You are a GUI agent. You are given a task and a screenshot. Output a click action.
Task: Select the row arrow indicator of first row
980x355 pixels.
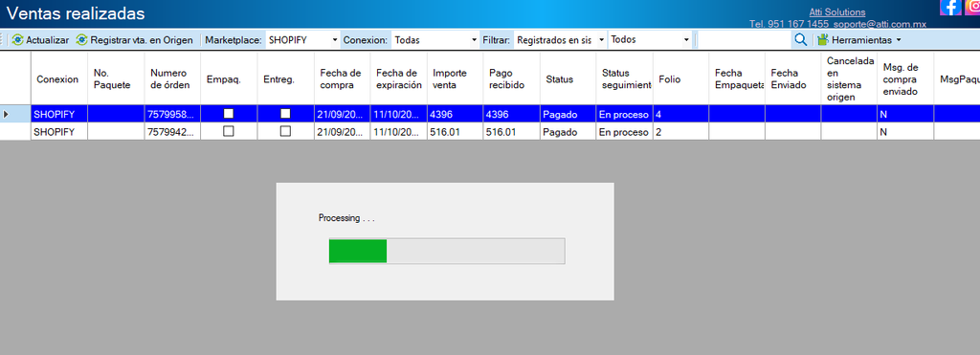click(x=7, y=115)
